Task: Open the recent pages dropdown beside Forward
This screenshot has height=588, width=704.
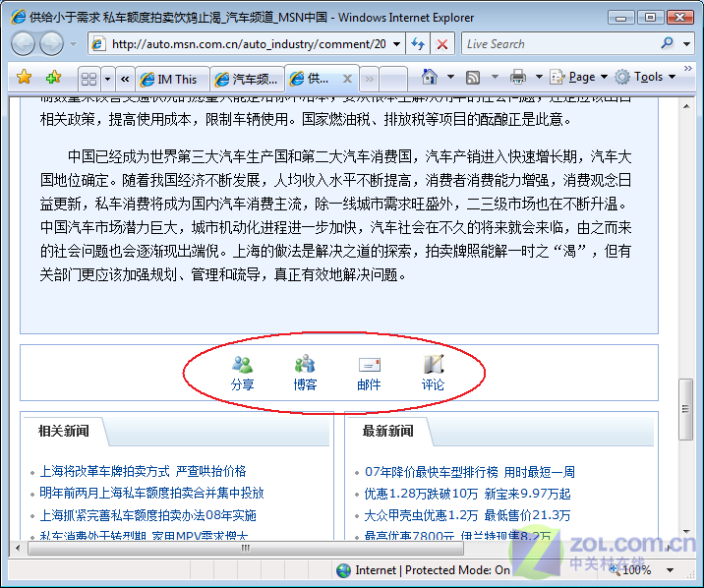Action: coord(73,44)
